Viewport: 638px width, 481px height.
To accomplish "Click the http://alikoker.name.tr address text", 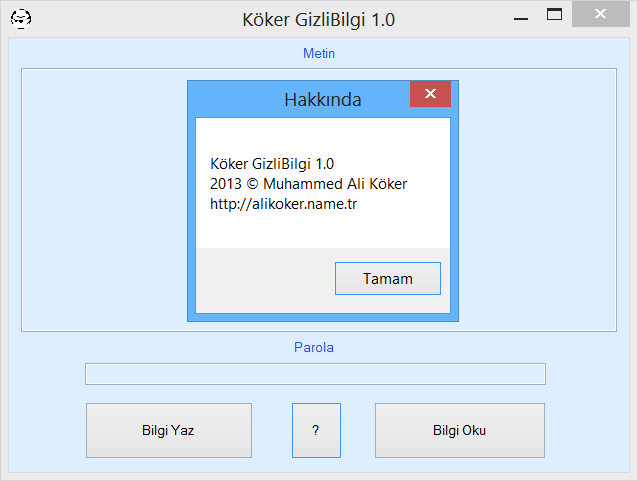I will (284, 203).
